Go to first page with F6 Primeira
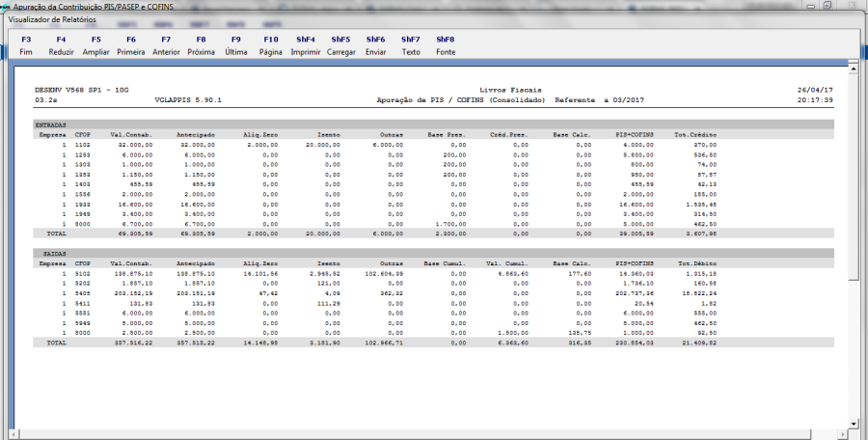 (130, 46)
